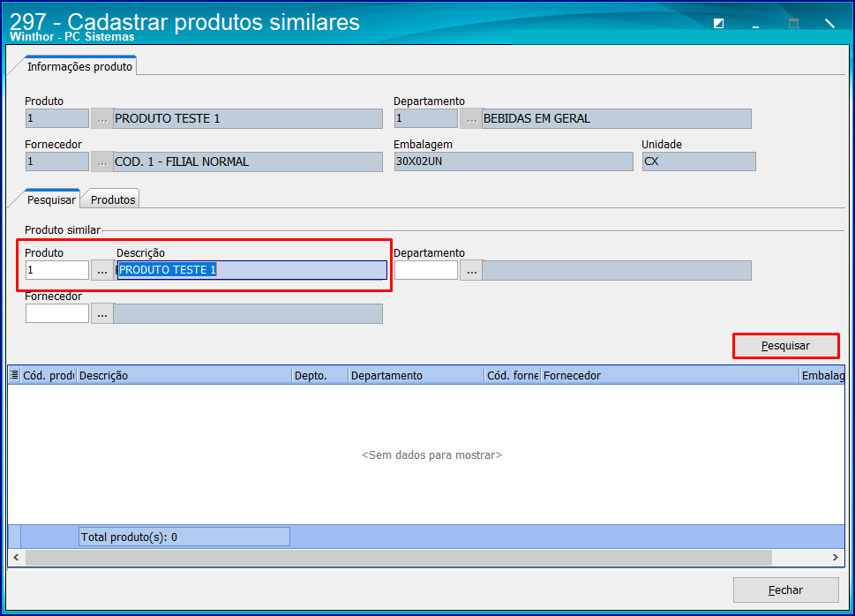Click the Fornecedor column header in grid
Image resolution: width=855 pixels, height=616 pixels.
point(670,375)
